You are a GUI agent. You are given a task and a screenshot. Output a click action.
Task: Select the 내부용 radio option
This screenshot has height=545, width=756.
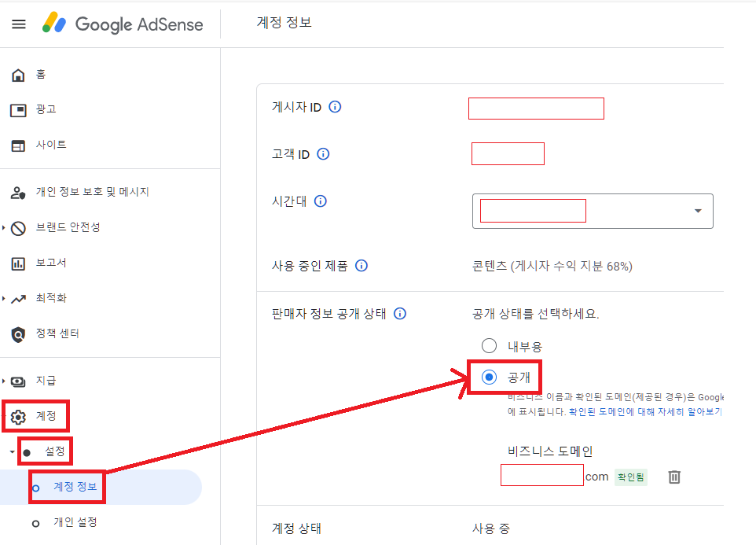[x=489, y=344]
